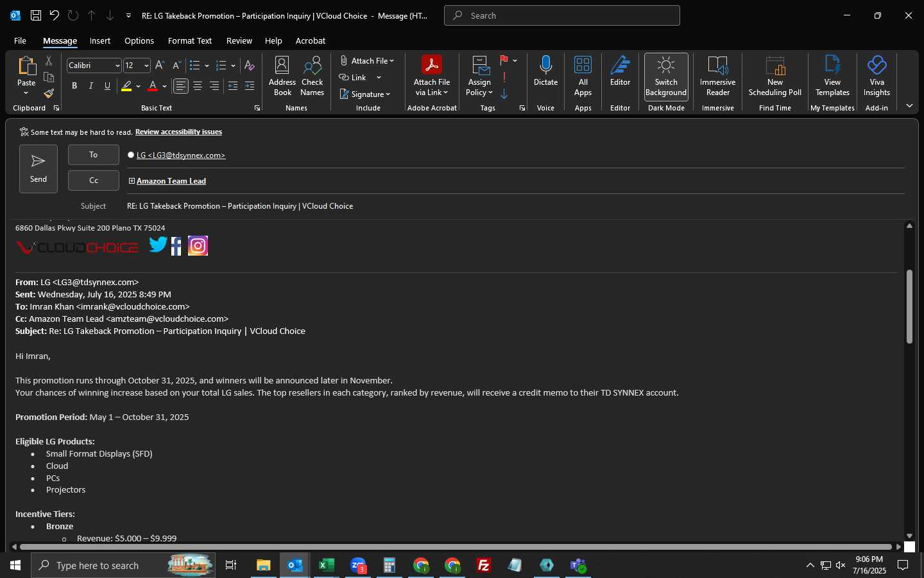Toggle Bold formatting
Screen dimensions: 924x578
pos(74,86)
